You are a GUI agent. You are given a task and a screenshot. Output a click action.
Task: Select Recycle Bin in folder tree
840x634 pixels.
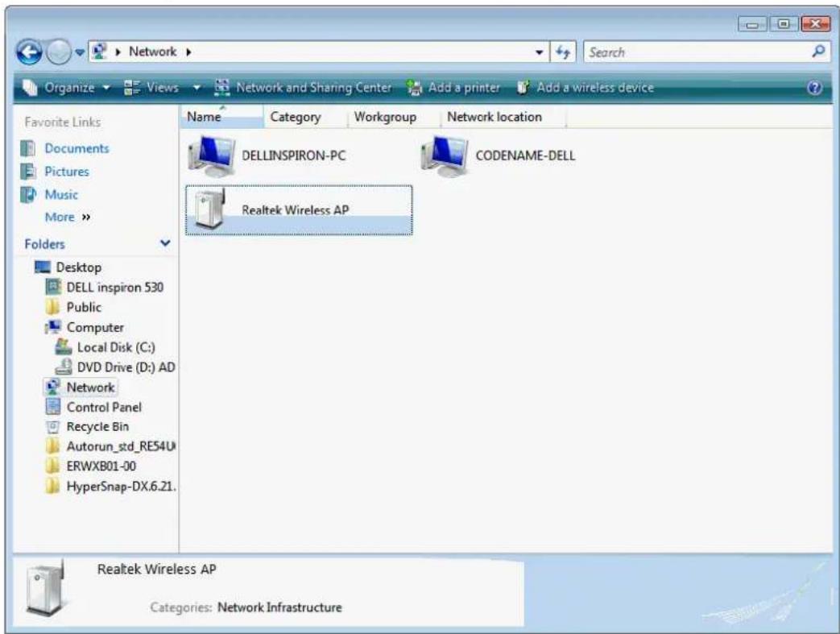pyautogui.click(x=97, y=427)
